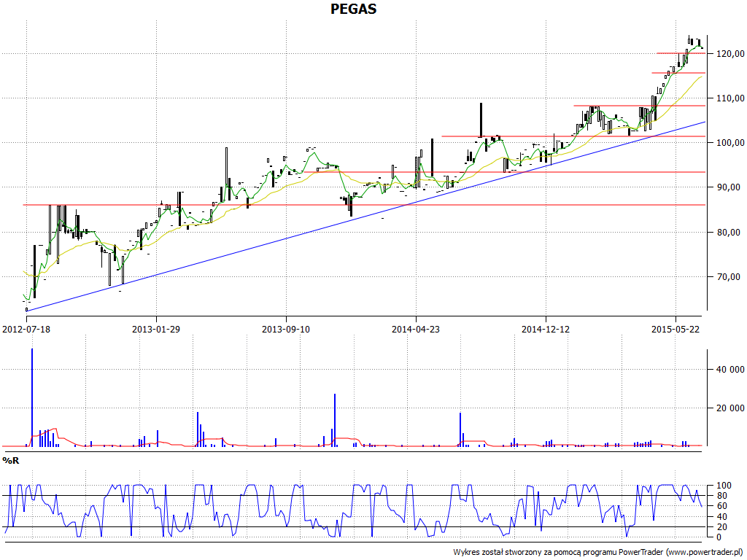Image resolution: width=747 pixels, height=560 pixels.
Task: Click the 0 value on %R axis
Action: (x=719, y=537)
